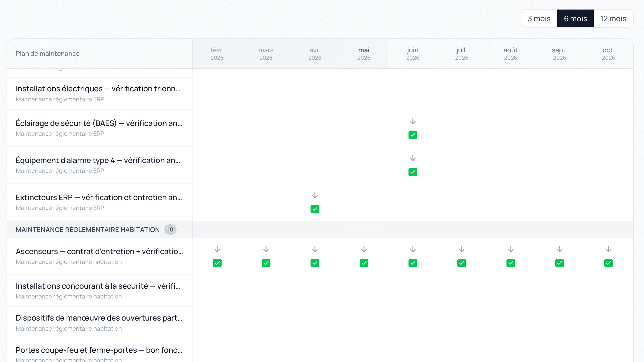Toggle Ascenseurs checkbox for oct. 2026

pos(609,263)
